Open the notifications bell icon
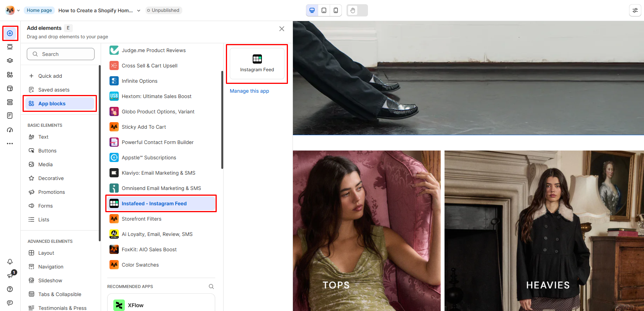Image resolution: width=644 pixels, height=311 pixels. [x=10, y=262]
